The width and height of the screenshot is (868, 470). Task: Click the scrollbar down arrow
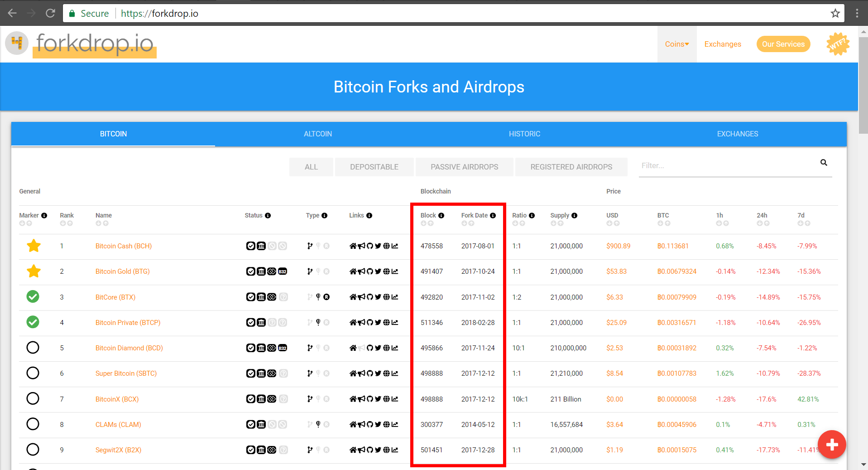coord(863,465)
